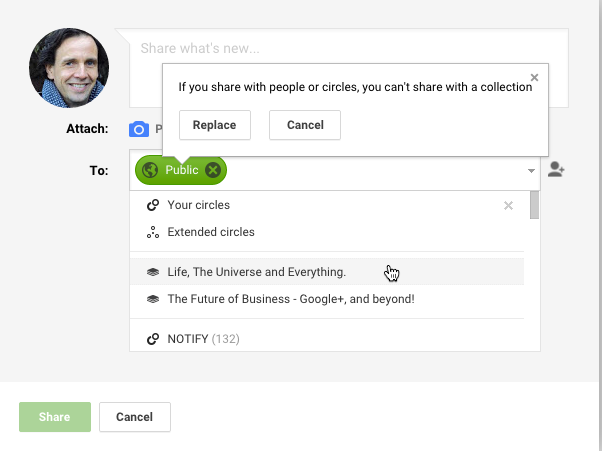Click the green Share button

tap(55, 417)
